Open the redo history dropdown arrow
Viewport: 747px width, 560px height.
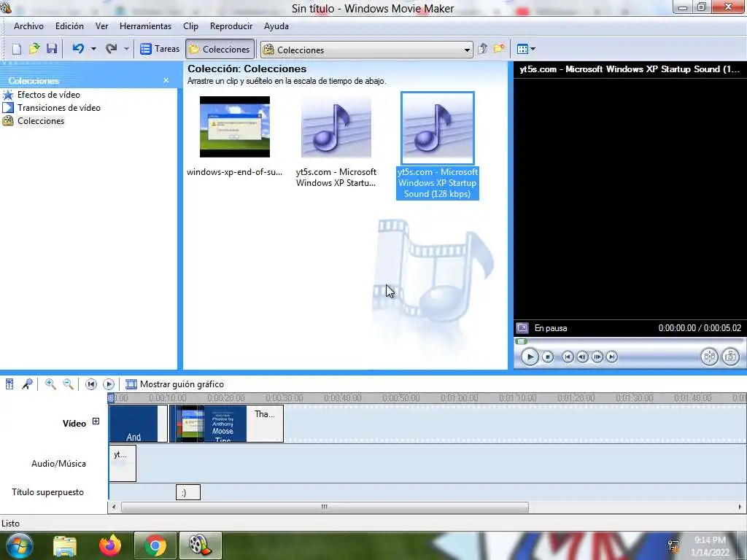(x=126, y=49)
